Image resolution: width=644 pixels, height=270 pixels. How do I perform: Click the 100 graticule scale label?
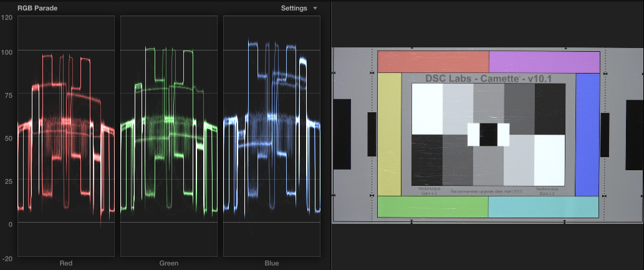[x=7, y=51]
